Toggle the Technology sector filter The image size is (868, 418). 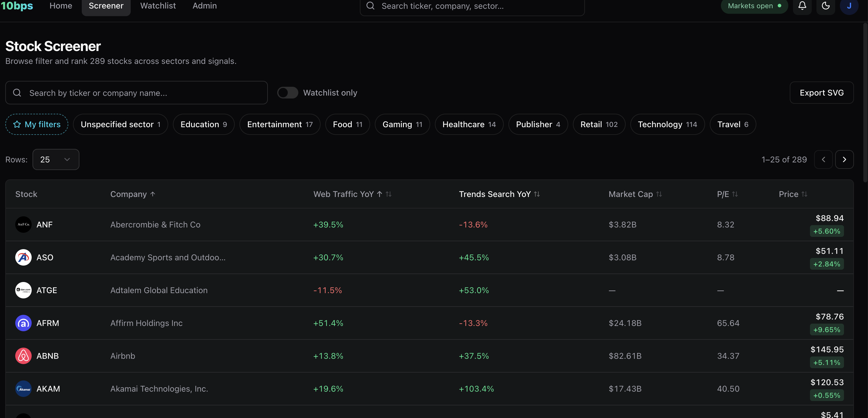coord(667,124)
